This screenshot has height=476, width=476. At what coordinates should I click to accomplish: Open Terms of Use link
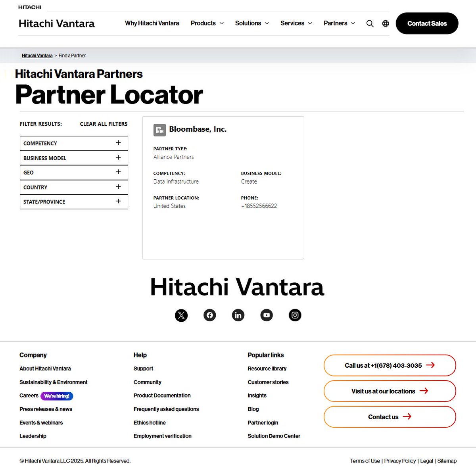tap(365, 461)
